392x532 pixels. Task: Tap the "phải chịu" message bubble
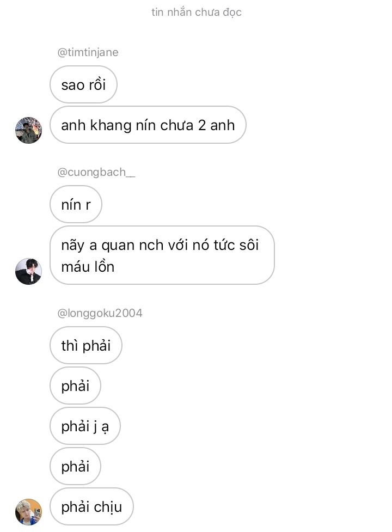coord(91,507)
